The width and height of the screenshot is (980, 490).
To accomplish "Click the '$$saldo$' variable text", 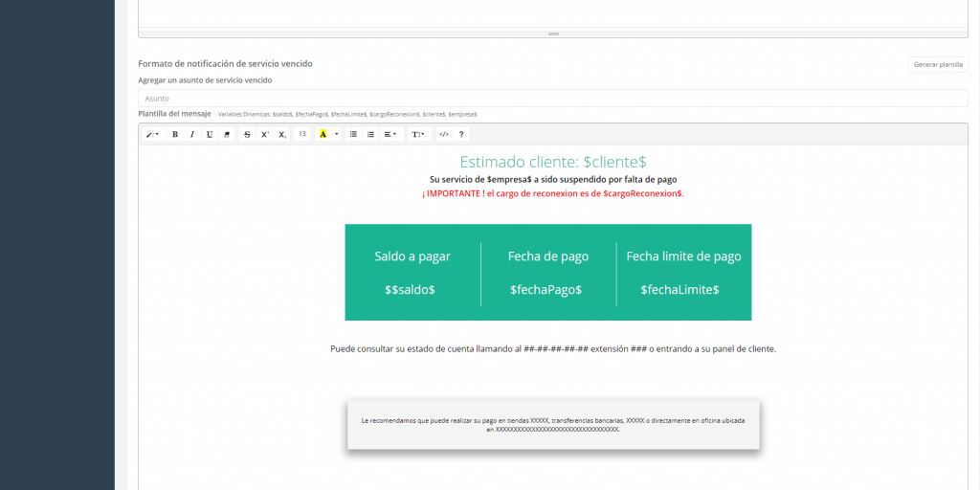I will tap(410, 290).
